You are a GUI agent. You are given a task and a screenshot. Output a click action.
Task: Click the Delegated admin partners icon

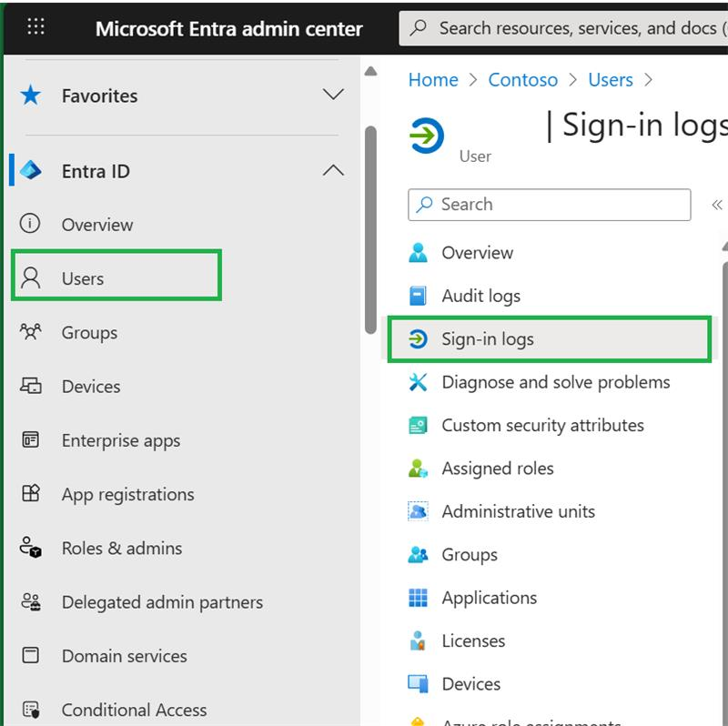coord(31,601)
